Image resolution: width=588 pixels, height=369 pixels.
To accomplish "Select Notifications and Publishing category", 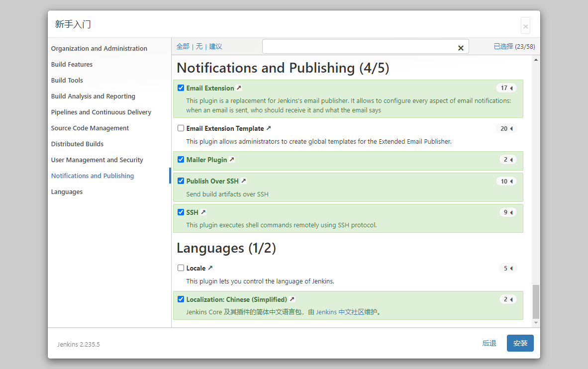I will pyautogui.click(x=92, y=176).
